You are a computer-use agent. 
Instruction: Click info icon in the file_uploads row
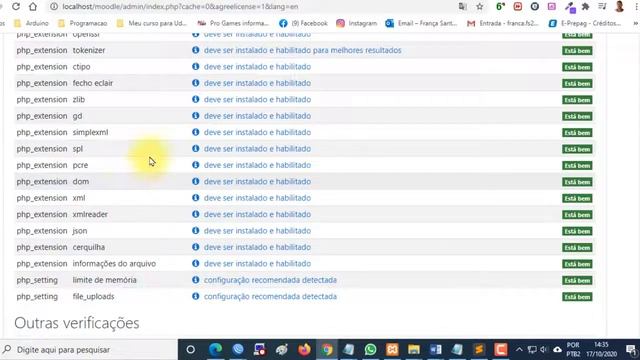click(196, 296)
